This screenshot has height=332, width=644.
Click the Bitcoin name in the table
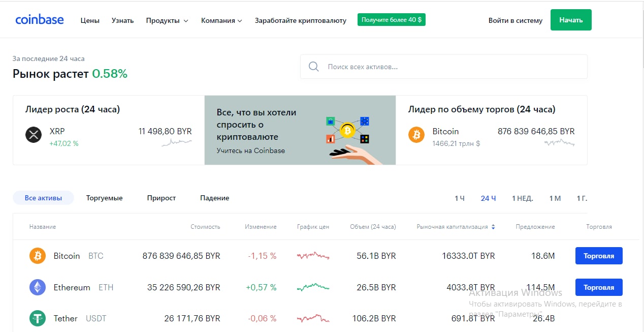point(67,256)
